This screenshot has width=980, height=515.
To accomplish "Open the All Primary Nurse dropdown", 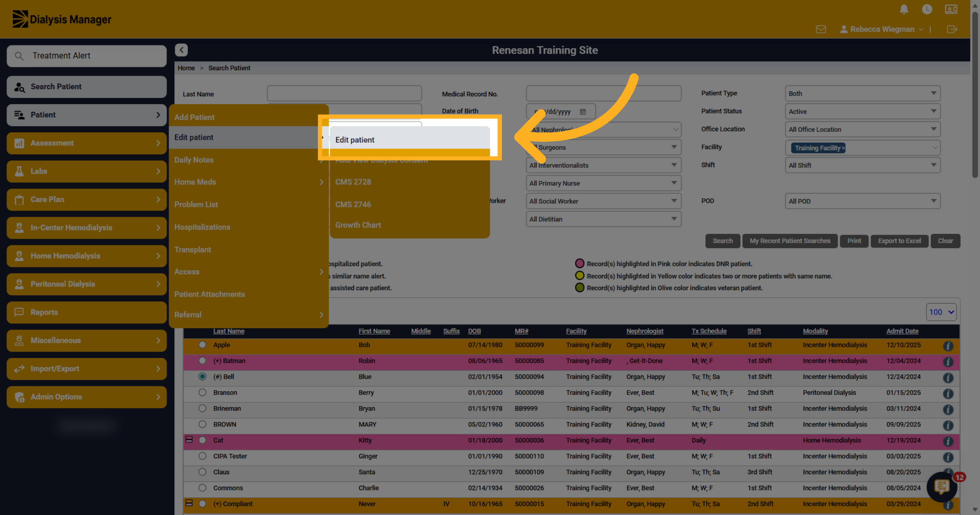I will coord(604,183).
